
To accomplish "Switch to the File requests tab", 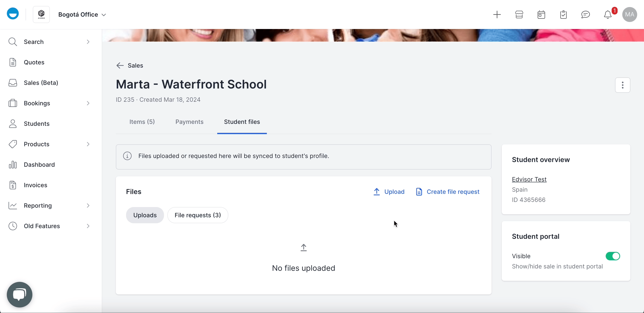I will click(x=198, y=215).
